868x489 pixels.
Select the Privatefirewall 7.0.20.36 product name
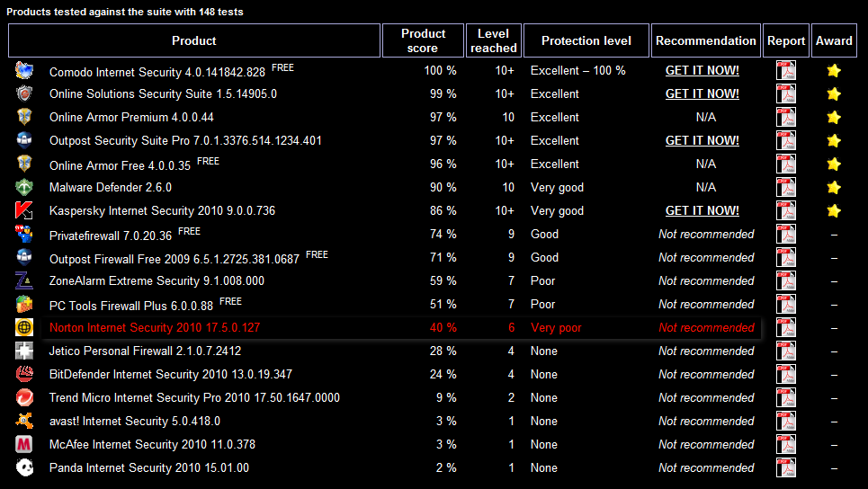pos(111,236)
